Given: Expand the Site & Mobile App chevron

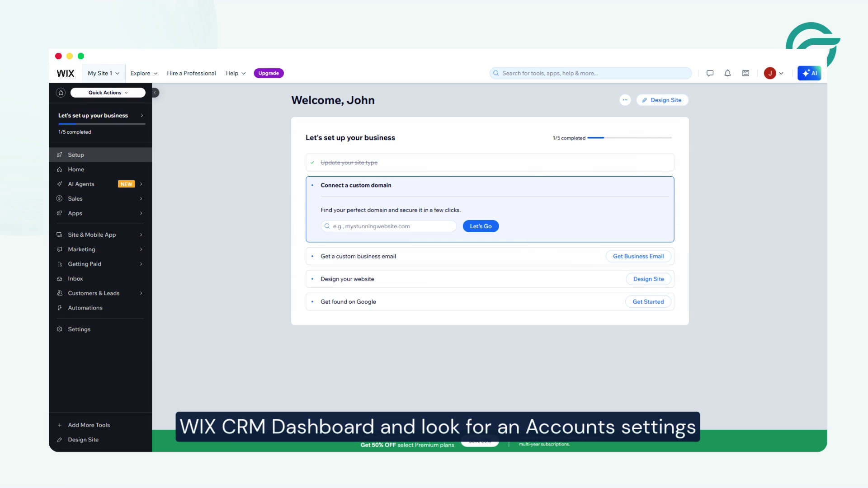Looking at the screenshot, I should pyautogui.click(x=141, y=235).
